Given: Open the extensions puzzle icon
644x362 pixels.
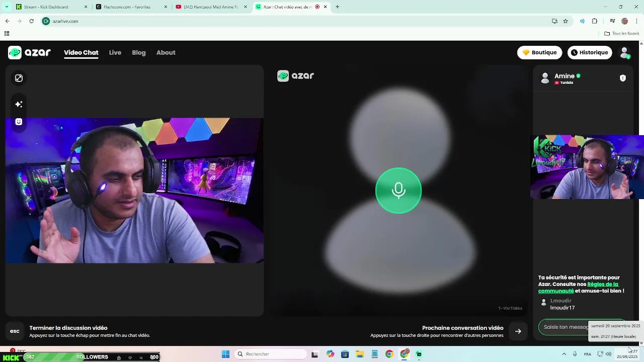Looking at the screenshot, I should point(595,21).
